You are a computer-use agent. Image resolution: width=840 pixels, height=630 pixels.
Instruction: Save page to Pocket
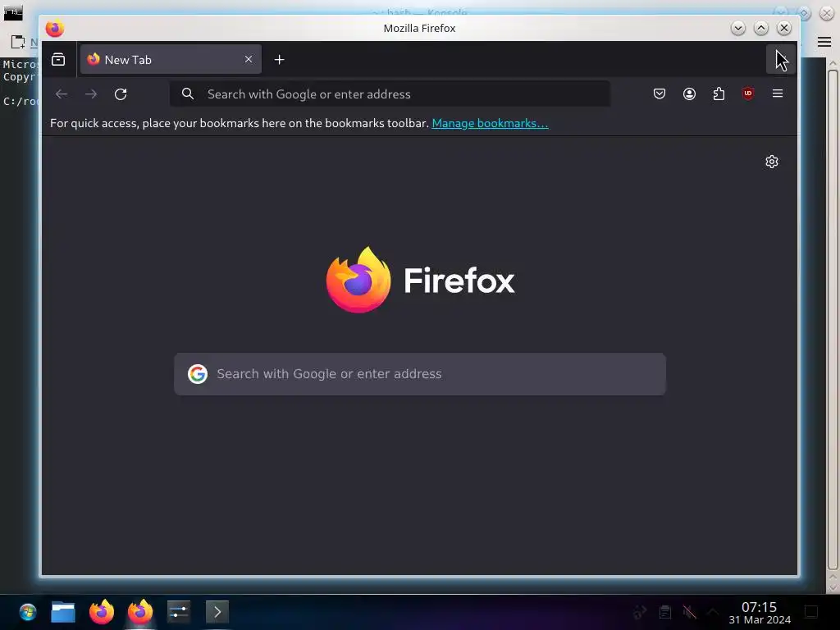(x=660, y=94)
